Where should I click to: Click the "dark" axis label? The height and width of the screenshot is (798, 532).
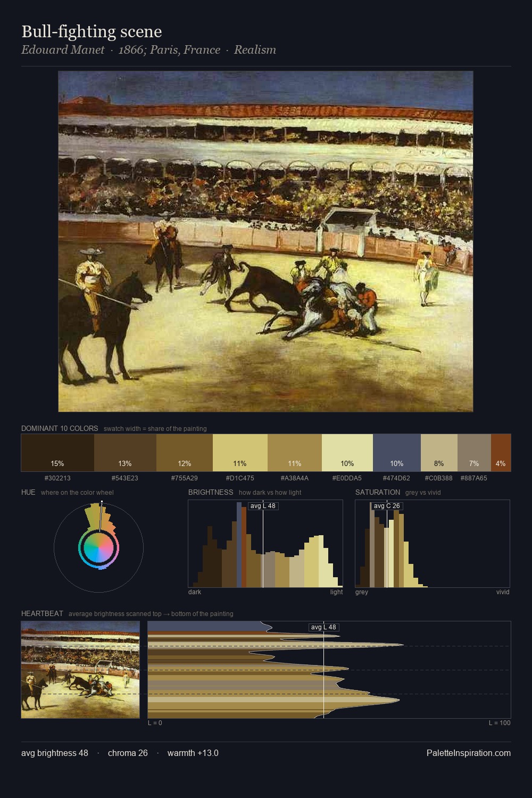pyautogui.click(x=195, y=592)
